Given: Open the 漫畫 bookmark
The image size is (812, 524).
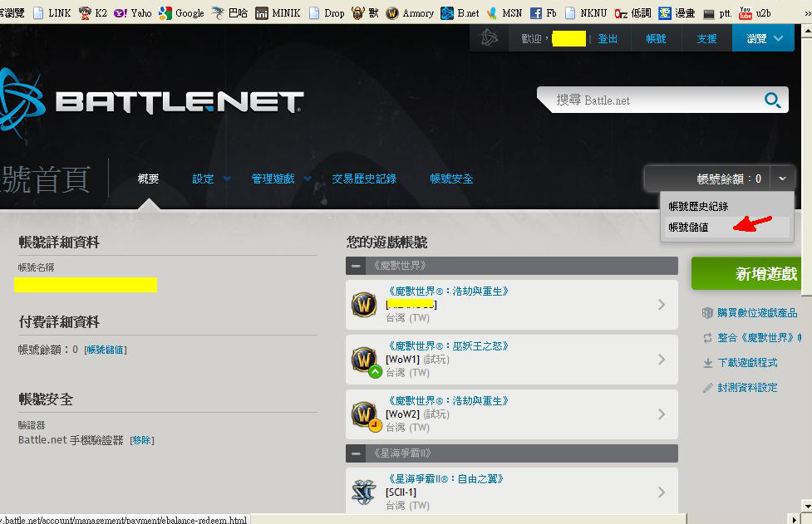Looking at the screenshot, I should (x=677, y=13).
